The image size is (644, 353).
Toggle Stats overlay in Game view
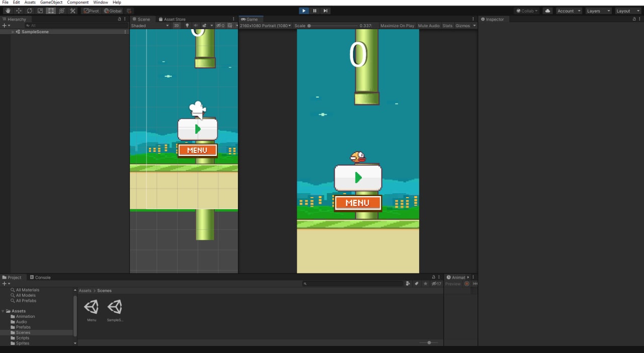[447, 26]
